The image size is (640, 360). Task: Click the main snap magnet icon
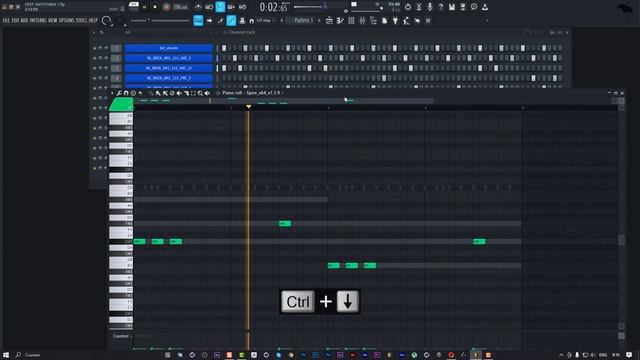tap(251, 21)
